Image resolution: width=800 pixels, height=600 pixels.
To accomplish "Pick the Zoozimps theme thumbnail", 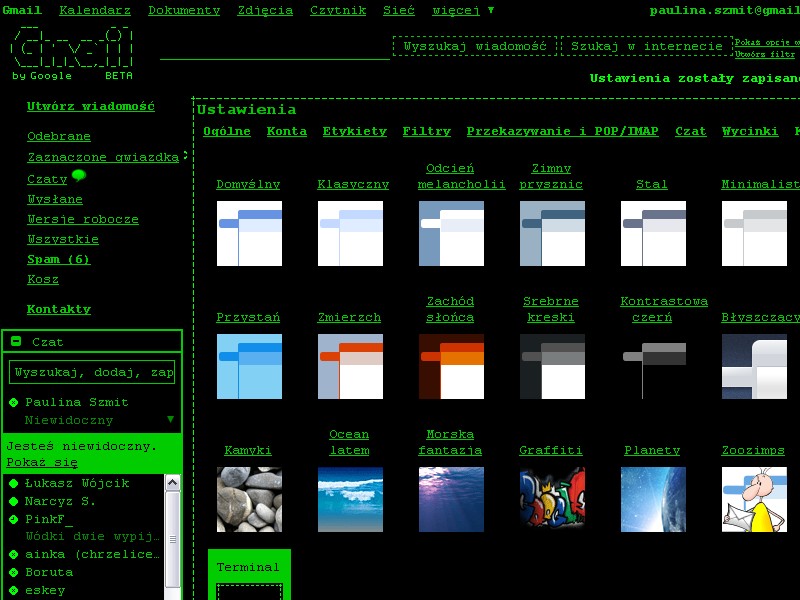I will click(x=754, y=499).
